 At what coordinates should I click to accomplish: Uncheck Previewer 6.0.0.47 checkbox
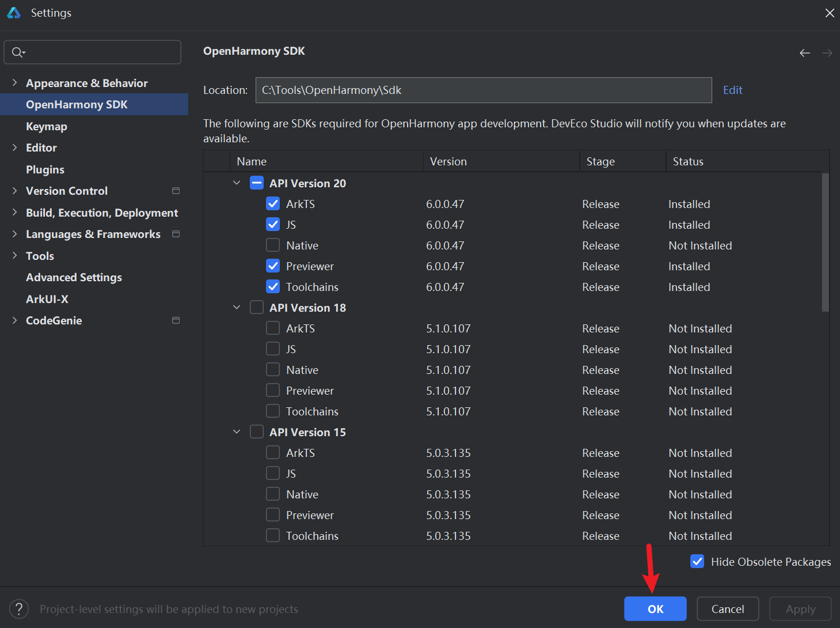point(273,266)
